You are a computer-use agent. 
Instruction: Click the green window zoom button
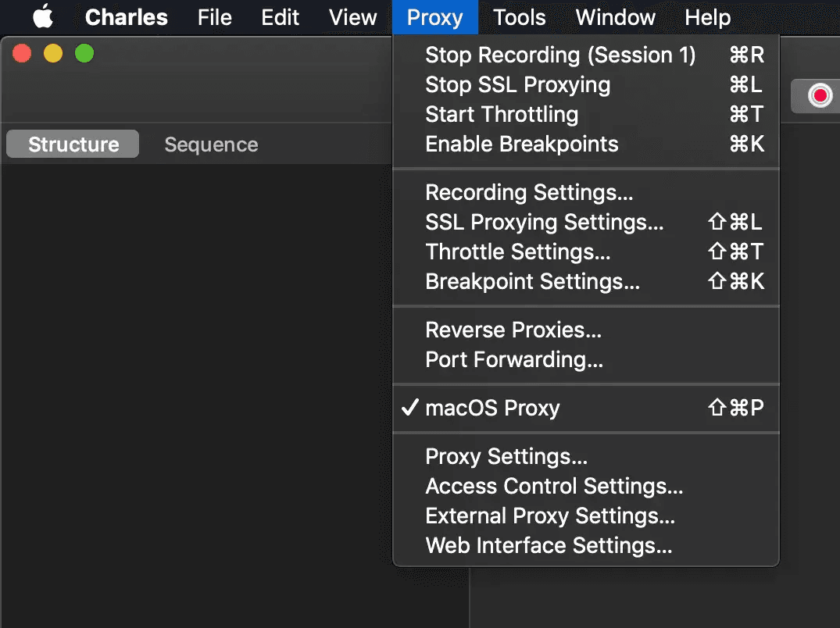[84, 54]
